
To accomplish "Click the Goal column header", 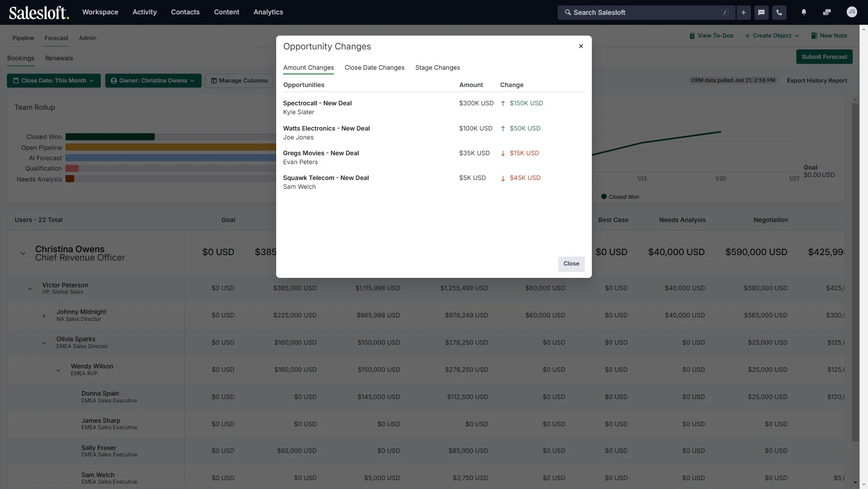I will tap(228, 220).
